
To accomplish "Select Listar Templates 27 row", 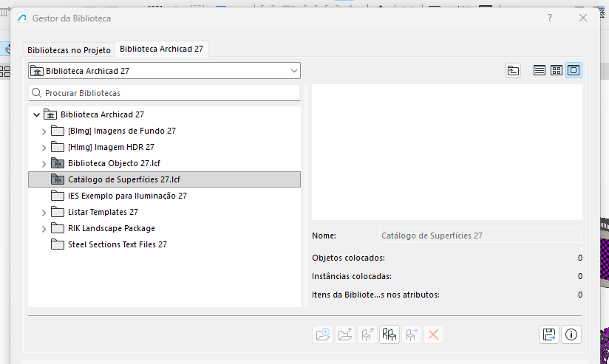I will [164, 212].
